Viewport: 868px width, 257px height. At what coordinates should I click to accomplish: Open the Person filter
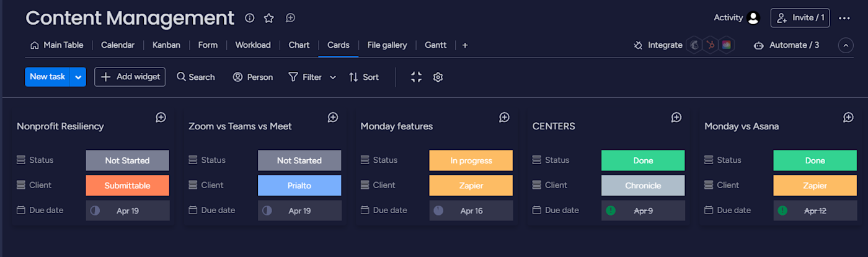(253, 77)
